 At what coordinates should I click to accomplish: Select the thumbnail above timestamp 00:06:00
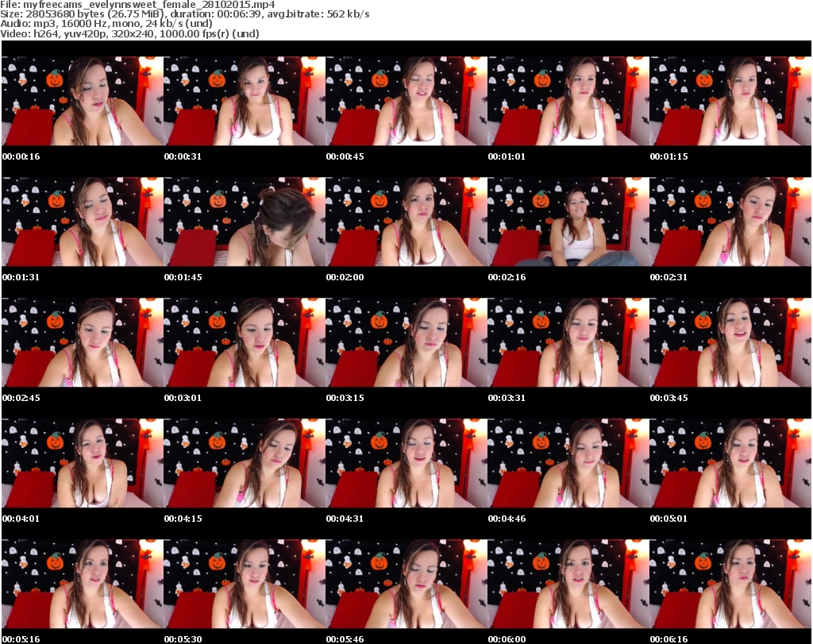[x=568, y=584]
